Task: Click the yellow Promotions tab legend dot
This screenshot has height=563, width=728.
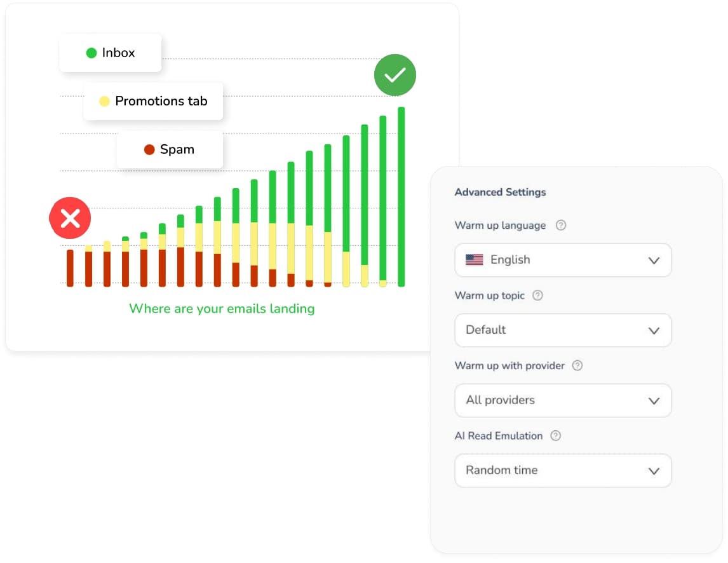Action: [x=105, y=101]
